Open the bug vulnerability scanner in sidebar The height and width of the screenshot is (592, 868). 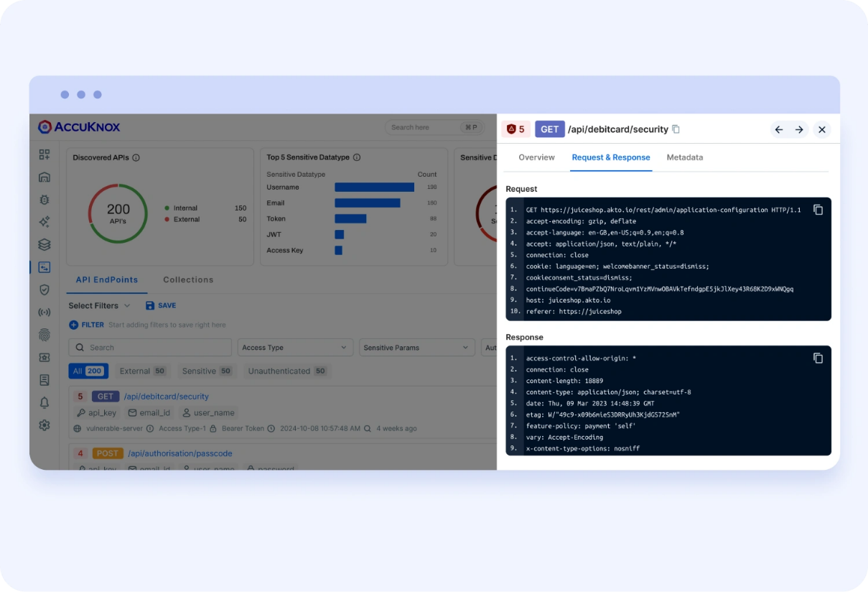tap(44, 200)
